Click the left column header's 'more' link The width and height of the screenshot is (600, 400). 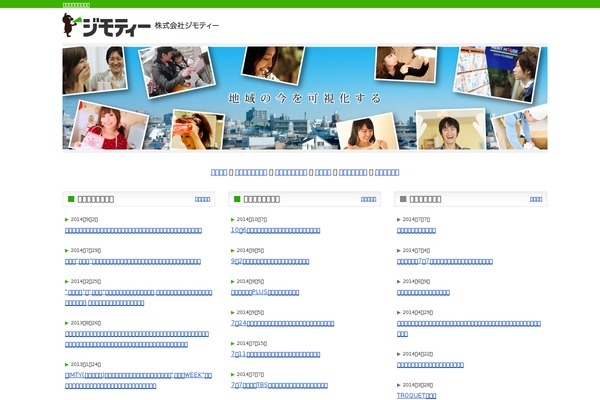tap(202, 199)
